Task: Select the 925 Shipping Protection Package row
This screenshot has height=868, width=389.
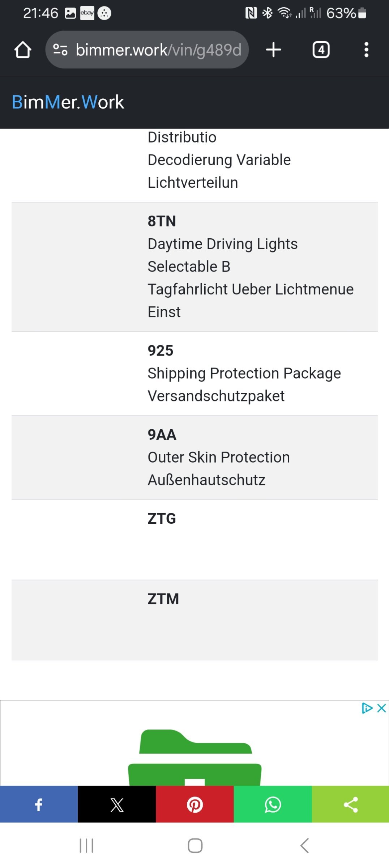Action: click(x=194, y=374)
